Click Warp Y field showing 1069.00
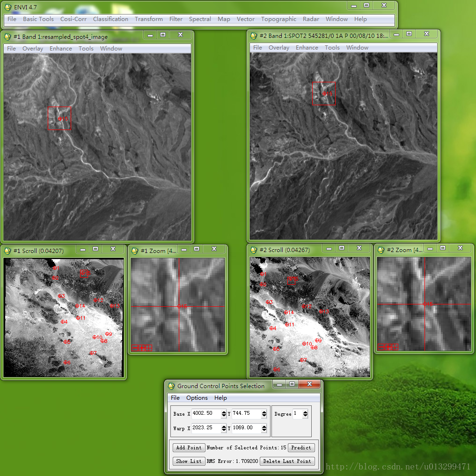This screenshot has width=476, height=476. tap(247, 428)
